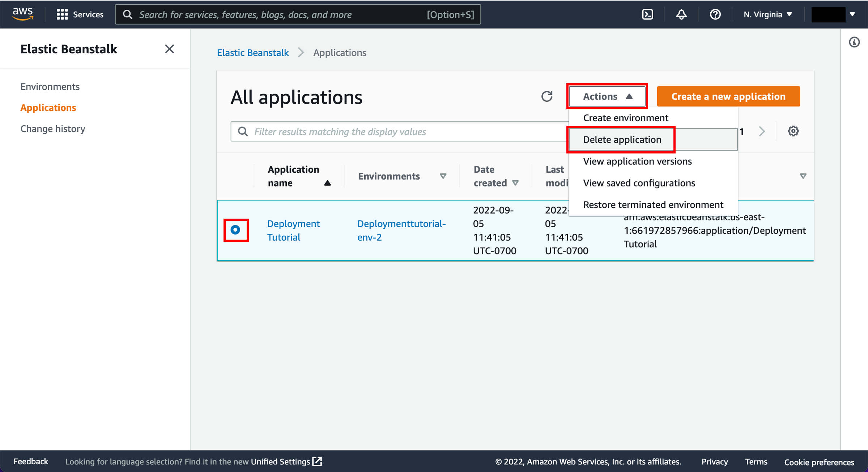Go to next page arrow
The width and height of the screenshot is (868, 472).
(x=762, y=131)
